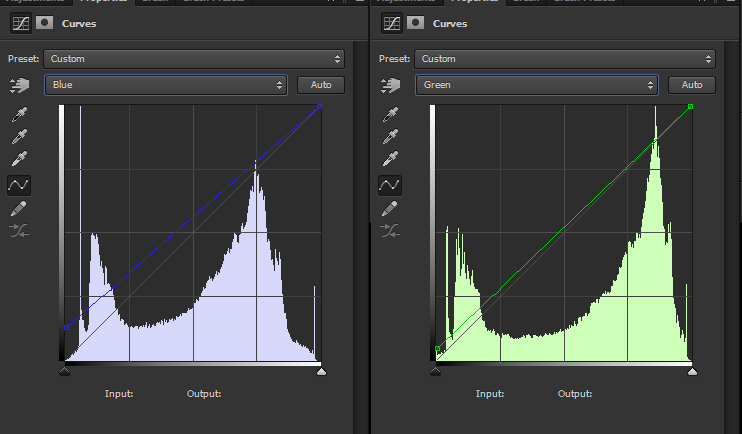Click black point slider under Blue histogram
742x434 pixels.
pos(64,371)
